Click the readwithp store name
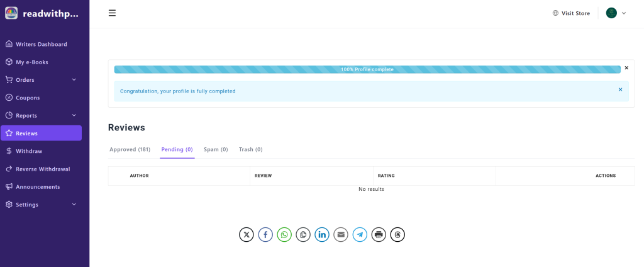The width and height of the screenshot is (644, 267). click(50, 14)
